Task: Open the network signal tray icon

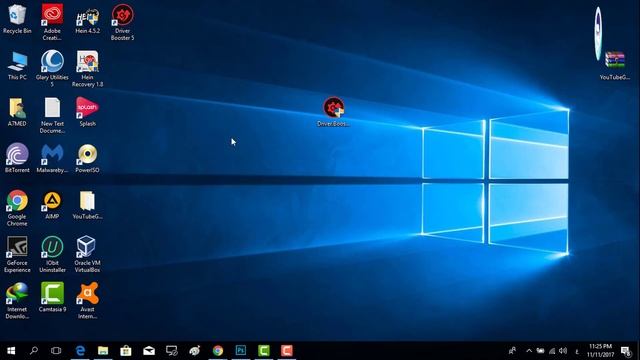Action: coord(552,351)
